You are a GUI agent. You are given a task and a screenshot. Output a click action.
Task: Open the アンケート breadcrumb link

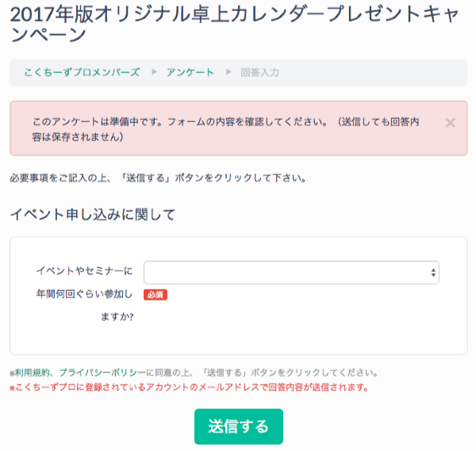click(x=190, y=72)
